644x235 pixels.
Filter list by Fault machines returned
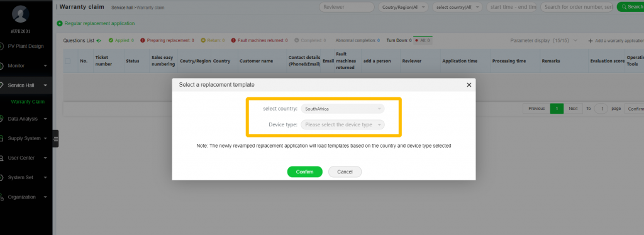259,41
